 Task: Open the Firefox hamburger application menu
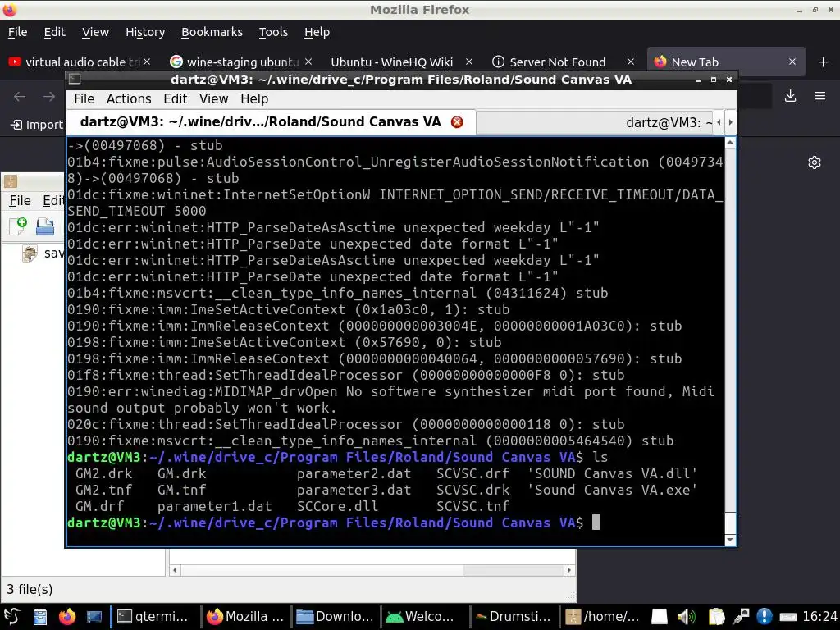click(820, 97)
